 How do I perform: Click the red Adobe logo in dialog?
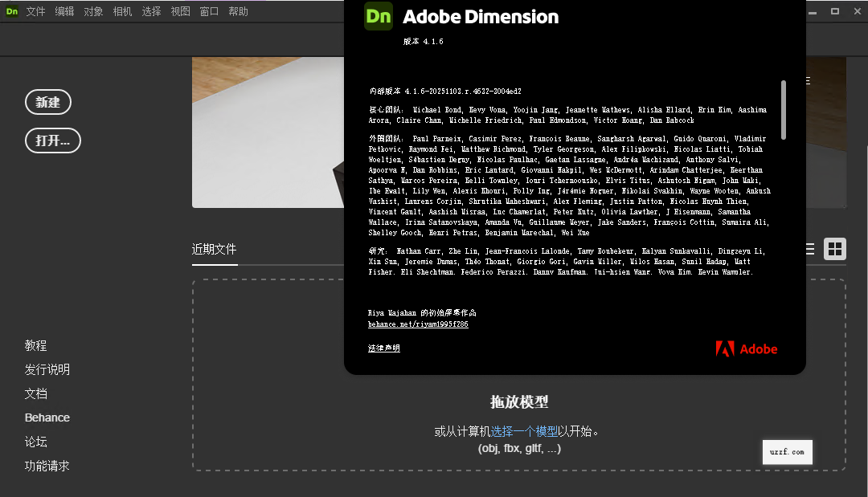(x=724, y=348)
